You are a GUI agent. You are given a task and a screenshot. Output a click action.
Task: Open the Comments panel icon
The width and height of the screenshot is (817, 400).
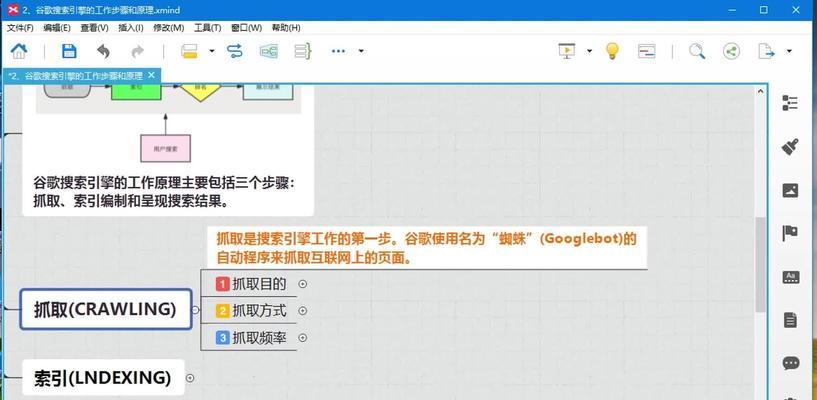coord(790,363)
